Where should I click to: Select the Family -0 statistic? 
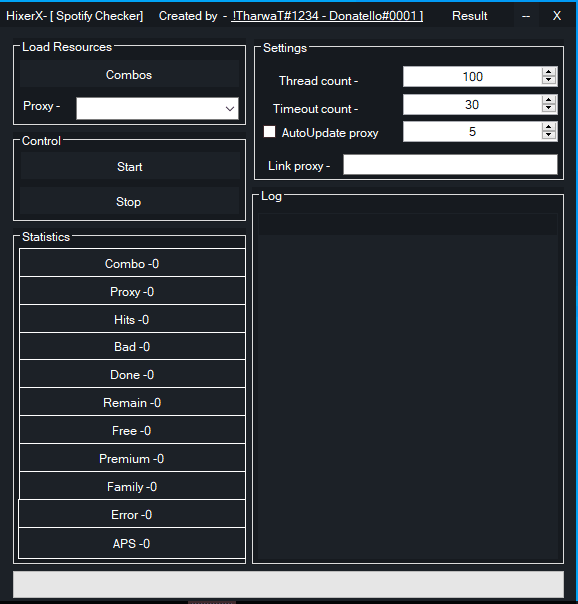point(132,486)
